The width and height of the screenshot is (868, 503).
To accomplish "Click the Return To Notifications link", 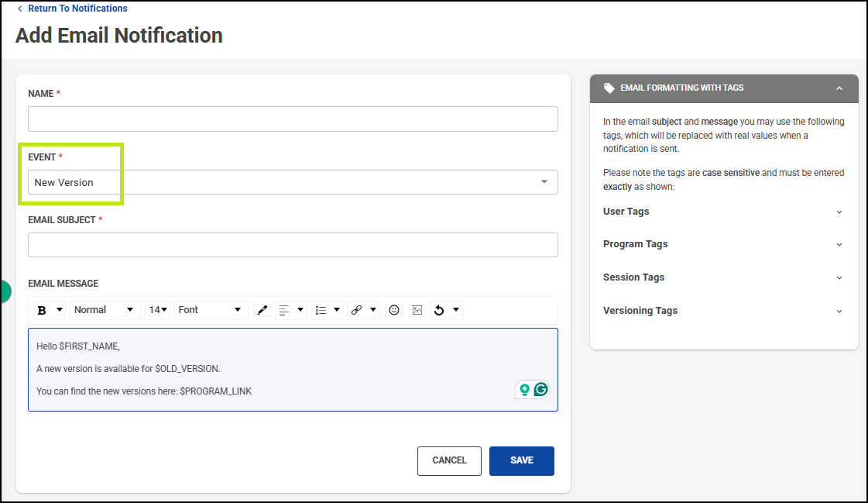I will pos(77,9).
